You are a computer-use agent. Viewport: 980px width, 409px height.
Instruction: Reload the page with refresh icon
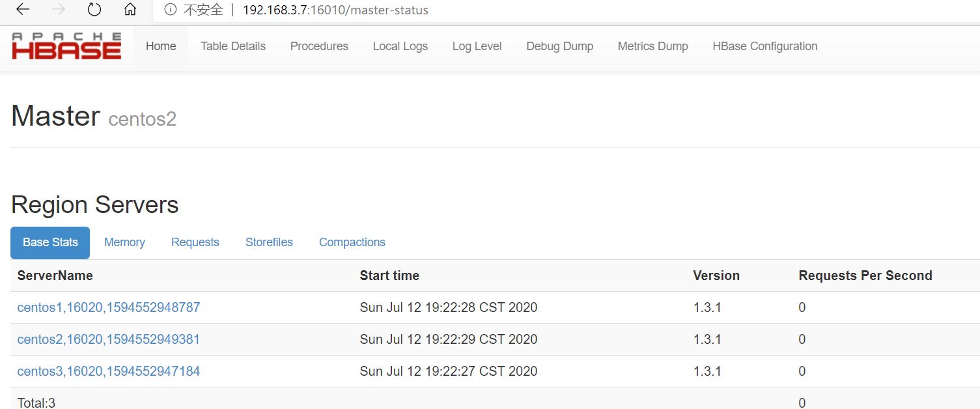tap(94, 10)
